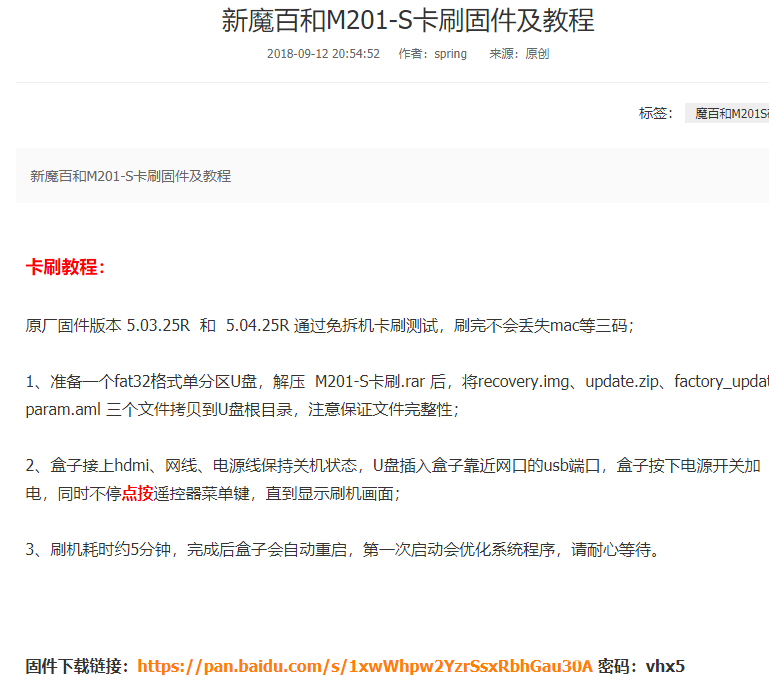
Task: Open the Baidu pan firmware download link
Action: (364, 666)
